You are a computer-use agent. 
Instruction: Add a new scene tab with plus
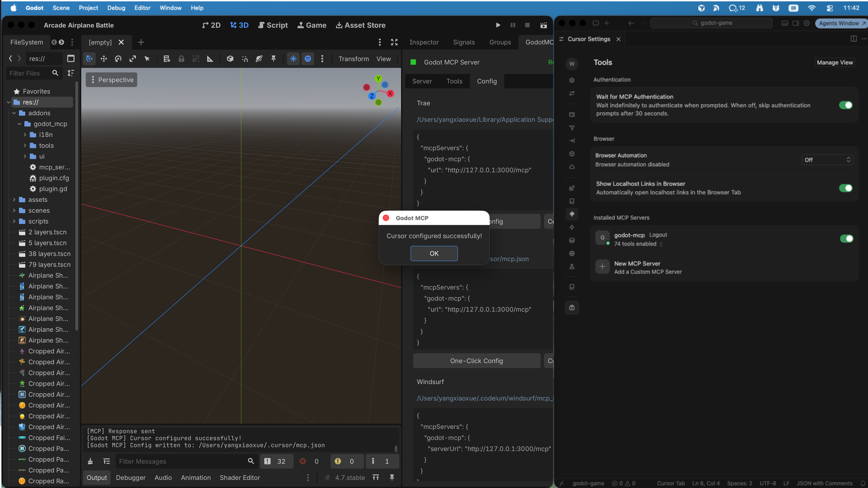(141, 42)
